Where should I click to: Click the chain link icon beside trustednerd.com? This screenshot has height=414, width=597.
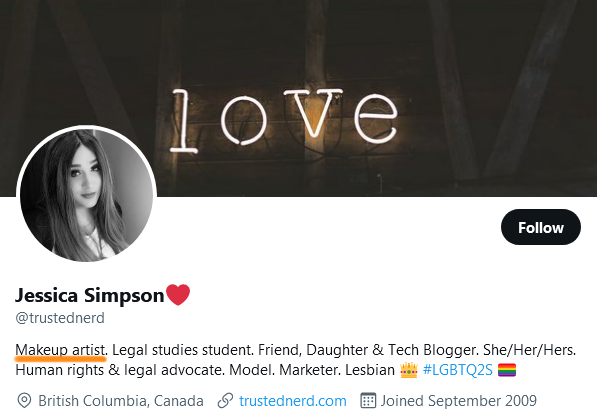click(x=225, y=401)
